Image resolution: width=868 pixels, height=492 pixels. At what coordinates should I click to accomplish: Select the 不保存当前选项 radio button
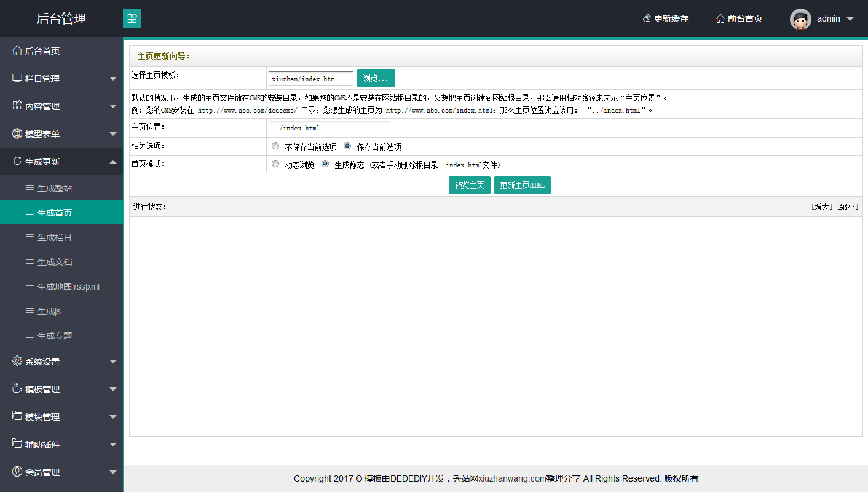(x=275, y=146)
